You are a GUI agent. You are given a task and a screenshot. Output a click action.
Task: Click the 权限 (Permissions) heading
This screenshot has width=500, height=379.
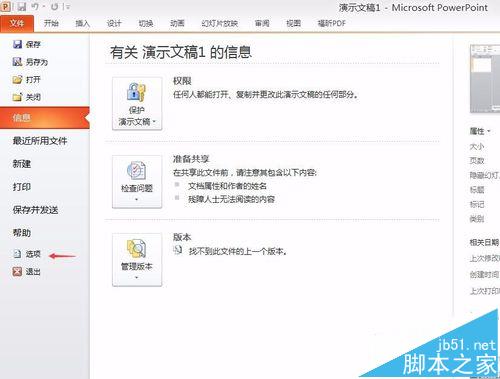click(182, 81)
